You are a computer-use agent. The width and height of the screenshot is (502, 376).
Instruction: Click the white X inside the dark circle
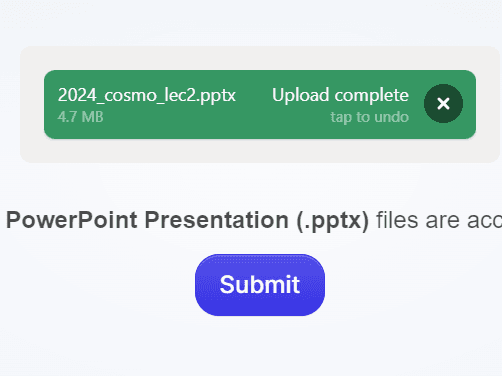[443, 104]
